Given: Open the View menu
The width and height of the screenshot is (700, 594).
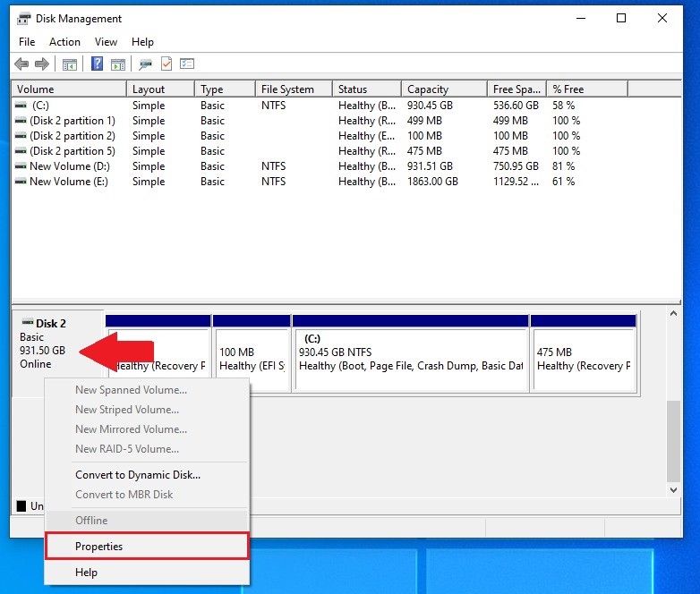Looking at the screenshot, I should [106, 42].
